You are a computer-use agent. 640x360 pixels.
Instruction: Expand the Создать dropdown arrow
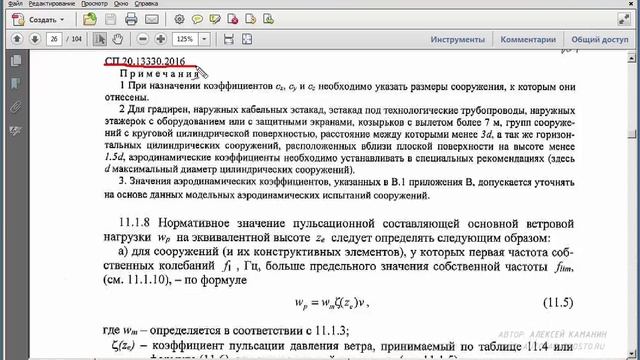click(62, 19)
